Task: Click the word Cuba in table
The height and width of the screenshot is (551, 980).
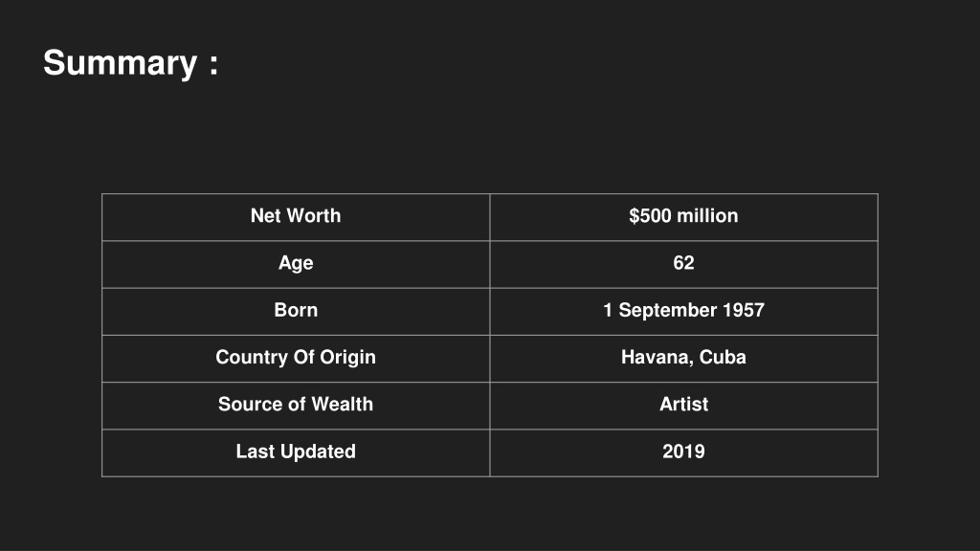Action: tap(723, 357)
